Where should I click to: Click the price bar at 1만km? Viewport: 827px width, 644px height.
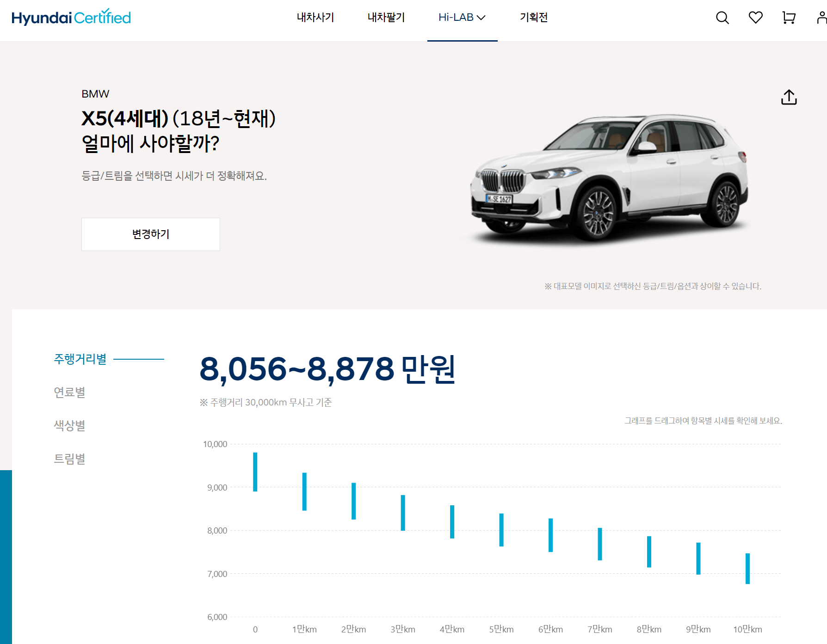coord(304,491)
